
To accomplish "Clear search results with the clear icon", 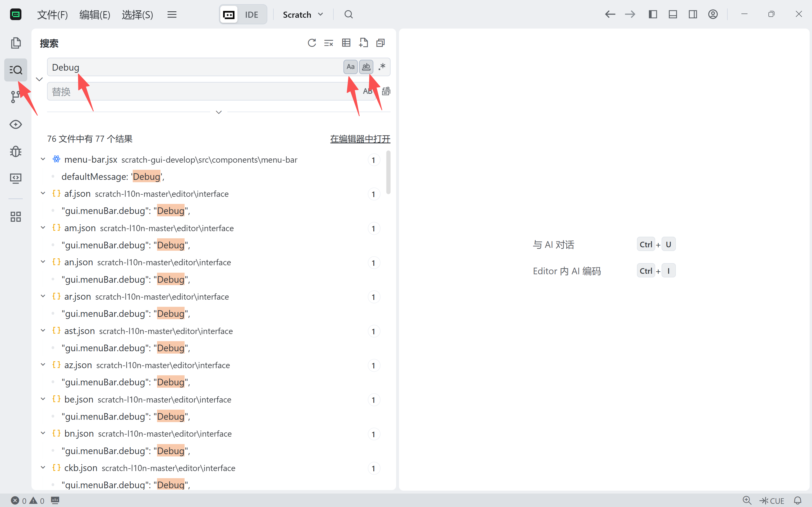I will [x=329, y=43].
